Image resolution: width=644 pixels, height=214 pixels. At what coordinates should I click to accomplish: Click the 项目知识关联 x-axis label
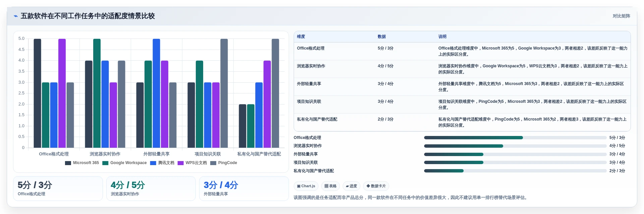(208, 154)
